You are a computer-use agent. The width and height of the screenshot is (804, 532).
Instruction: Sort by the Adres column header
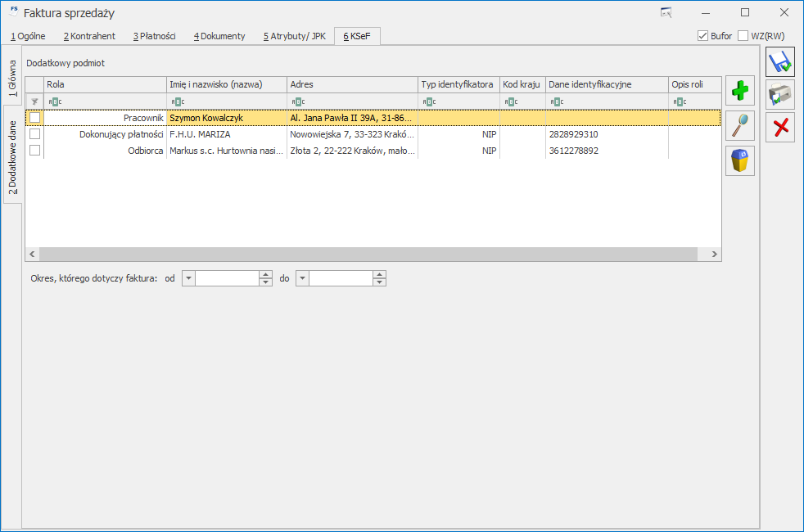352,84
